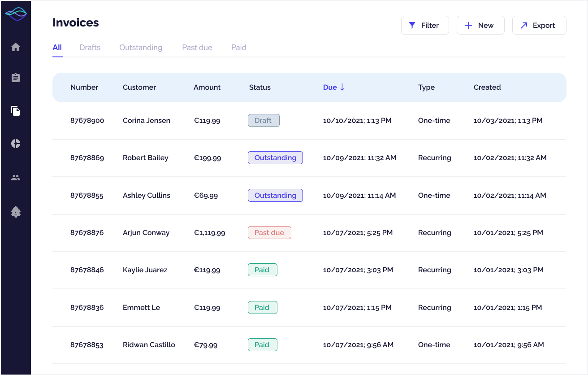Image resolution: width=588 pixels, height=375 pixels.
Task: Click the wave logo in the sidebar
Action: [x=16, y=14]
